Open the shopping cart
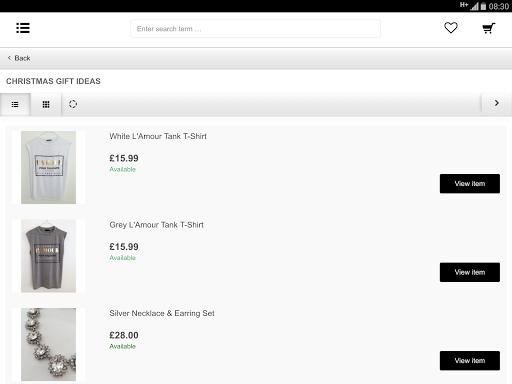Viewport: 512px width, 384px height. (x=489, y=28)
